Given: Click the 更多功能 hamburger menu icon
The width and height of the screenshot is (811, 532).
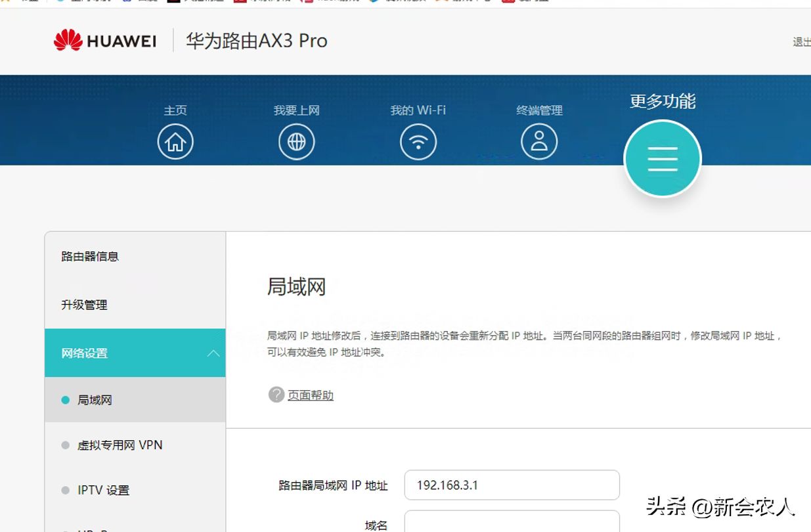Looking at the screenshot, I should 663,159.
